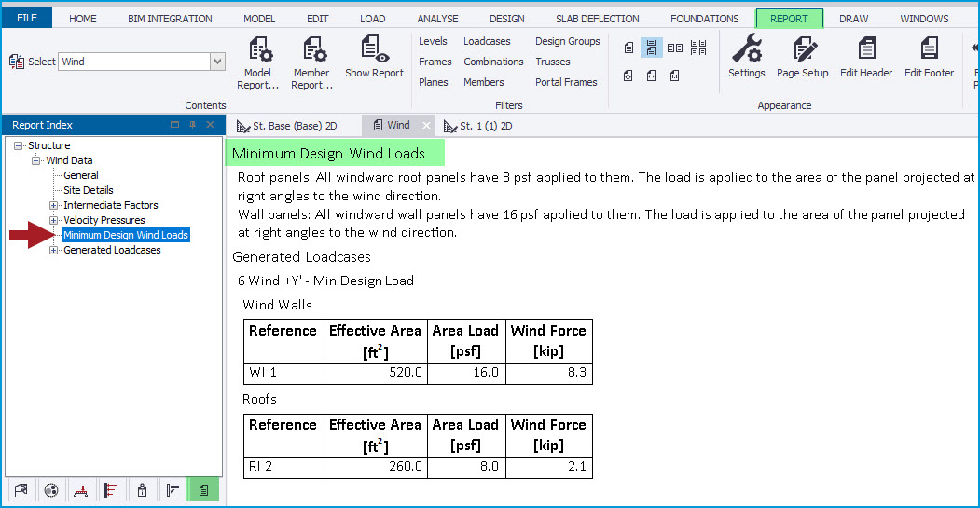
Task: Open the Settings wrench and gear icon
Action: pyautogui.click(x=746, y=56)
